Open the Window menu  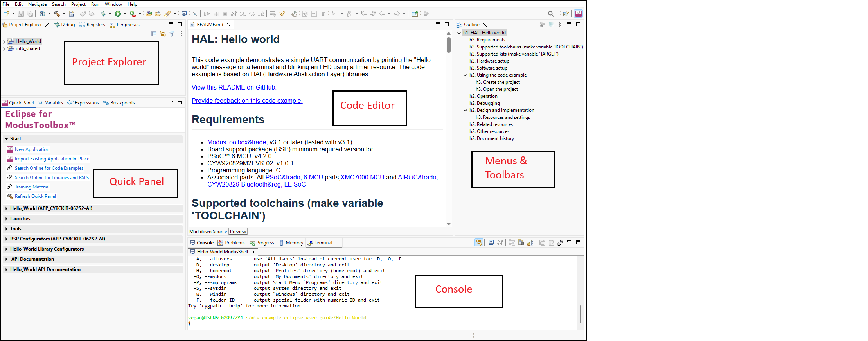(x=113, y=4)
